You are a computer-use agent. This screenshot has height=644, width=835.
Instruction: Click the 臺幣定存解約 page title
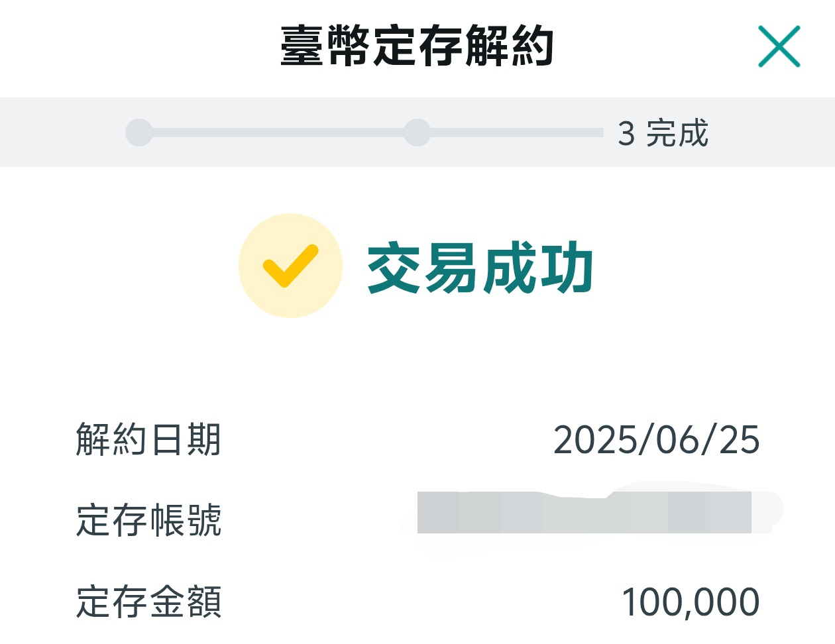pyautogui.click(x=417, y=45)
